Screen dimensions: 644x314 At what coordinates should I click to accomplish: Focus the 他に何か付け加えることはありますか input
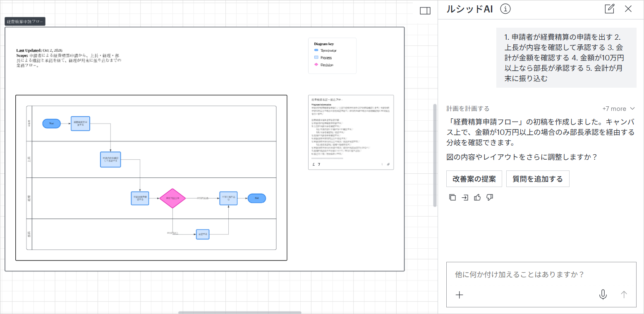pos(541,274)
